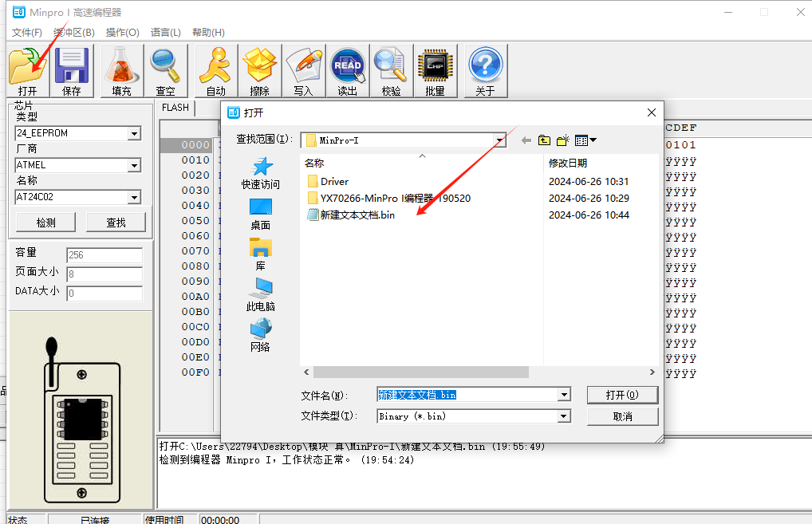Click the 查找 button
The width and height of the screenshot is (812, 524).
tap(116, 223)
